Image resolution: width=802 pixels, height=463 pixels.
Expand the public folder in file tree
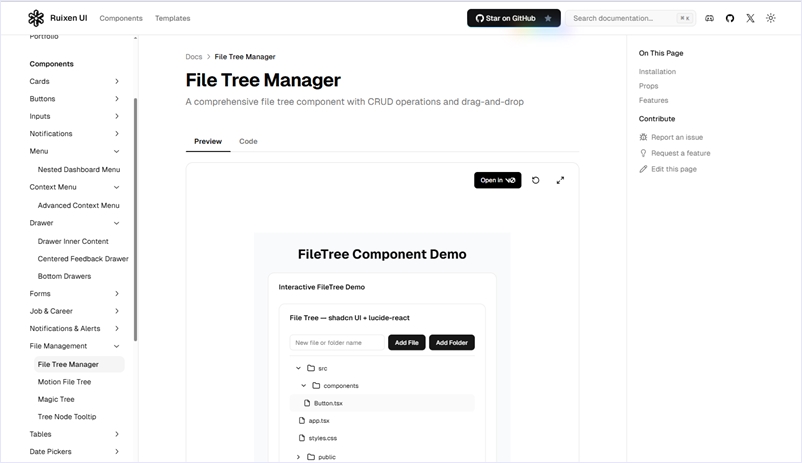(298, 457)
